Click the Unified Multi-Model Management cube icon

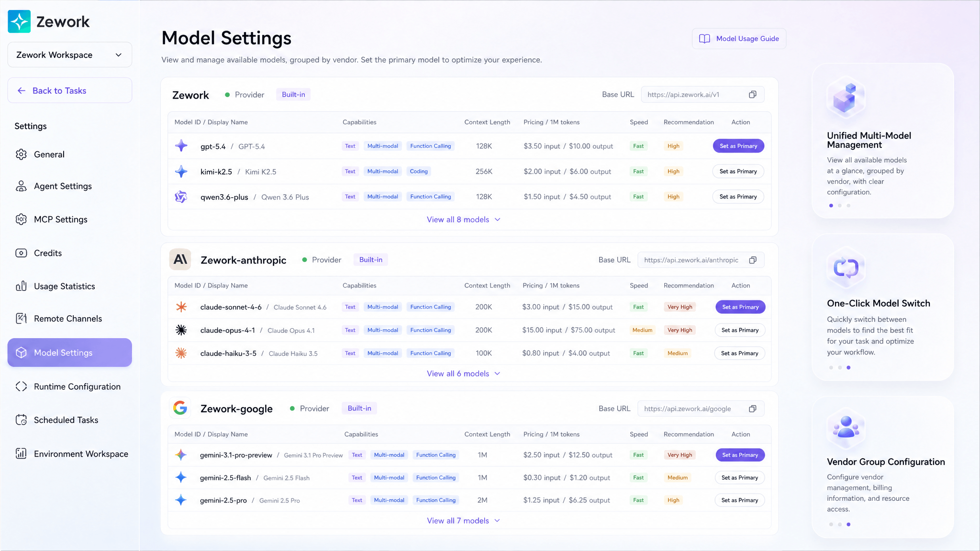(x=846, y=98)
